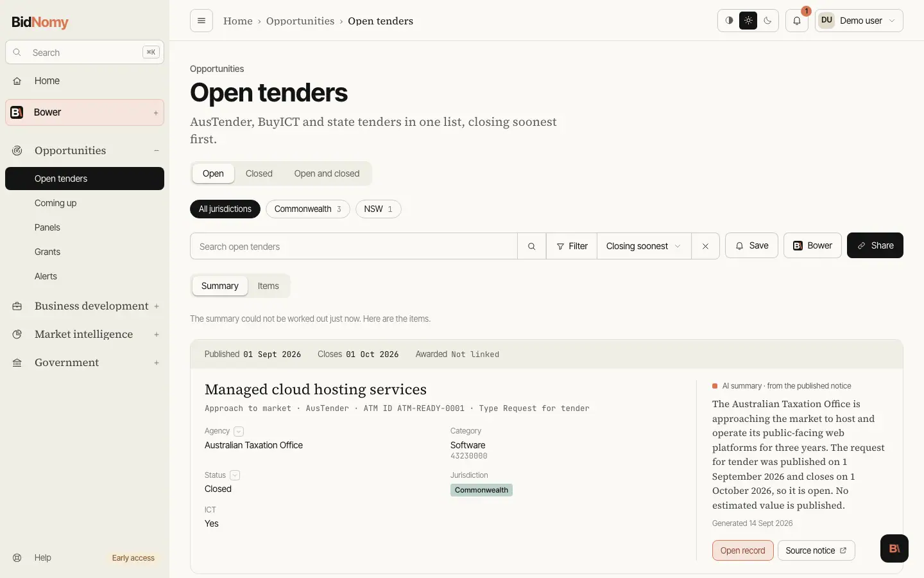Toggle the sidebar with the hamburger icon
Image resolution: width=924 pixels, height=578 pixels.
pyautogui.click(x=201, y=21)
